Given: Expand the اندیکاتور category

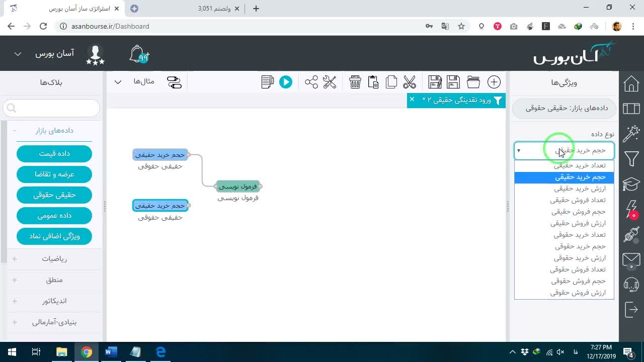Looking at the screenshot, I should 54,301.
